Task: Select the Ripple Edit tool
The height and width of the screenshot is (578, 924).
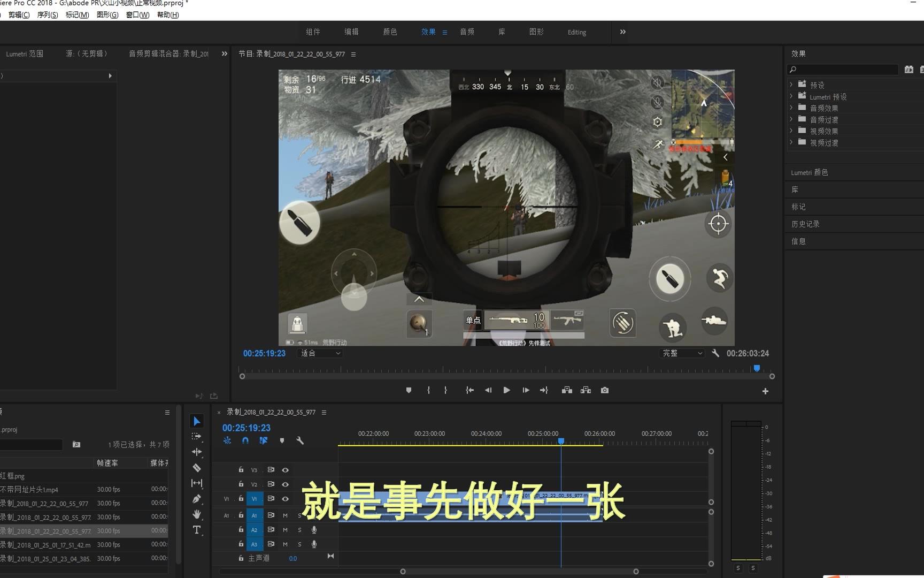Action: (x=197, y=452)
